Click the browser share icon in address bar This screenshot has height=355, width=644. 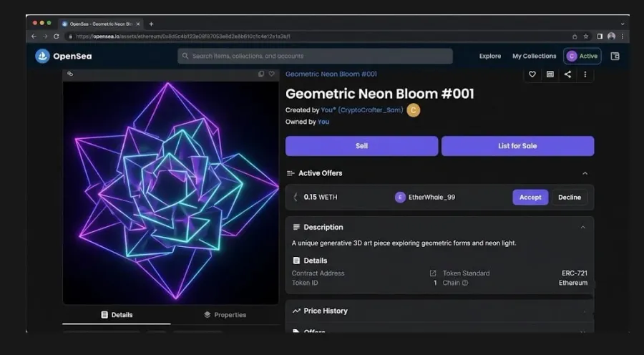(575, 37)
